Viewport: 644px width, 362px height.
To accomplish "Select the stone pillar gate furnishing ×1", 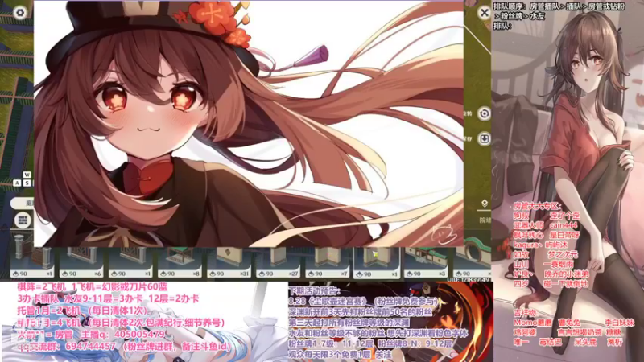I will point(32,263).
